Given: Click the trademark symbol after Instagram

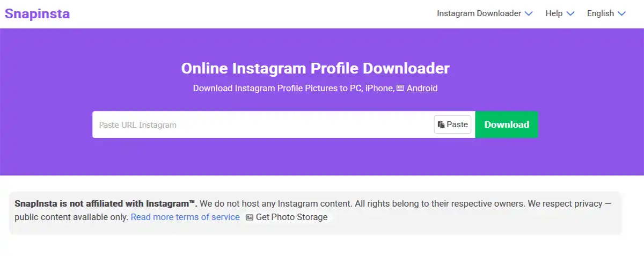Looking at the screenshot, I should [192, 202].
